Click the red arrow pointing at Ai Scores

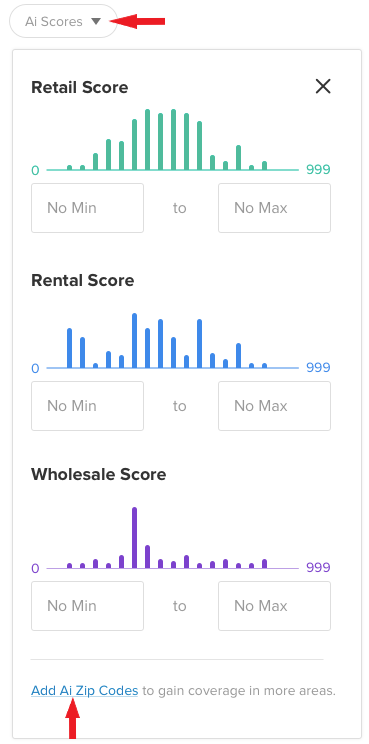click(x=138, y=21)
